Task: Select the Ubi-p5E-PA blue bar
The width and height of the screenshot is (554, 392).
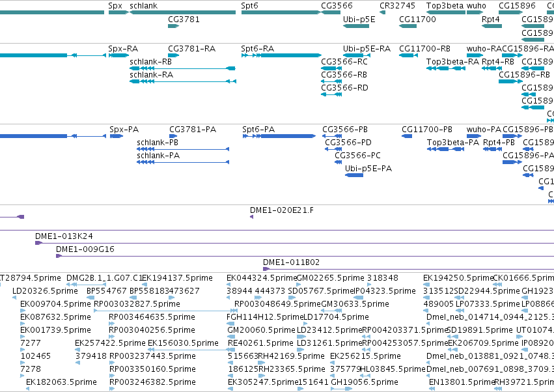Action: 354,175
